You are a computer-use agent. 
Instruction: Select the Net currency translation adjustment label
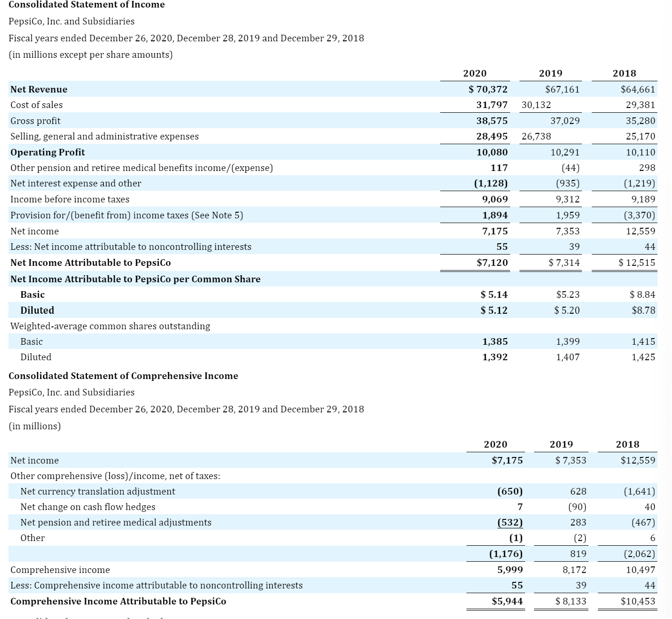[x=98, y=491]
